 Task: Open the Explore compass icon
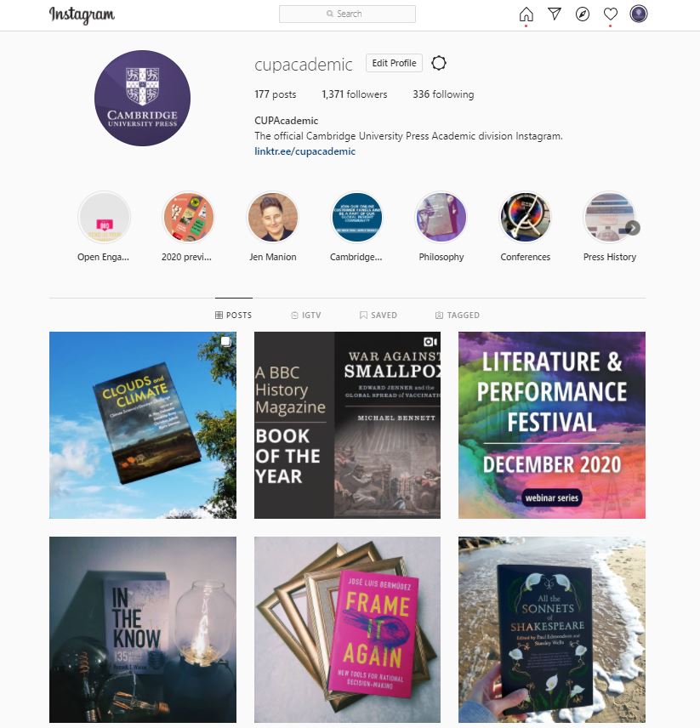pos(583,14)
